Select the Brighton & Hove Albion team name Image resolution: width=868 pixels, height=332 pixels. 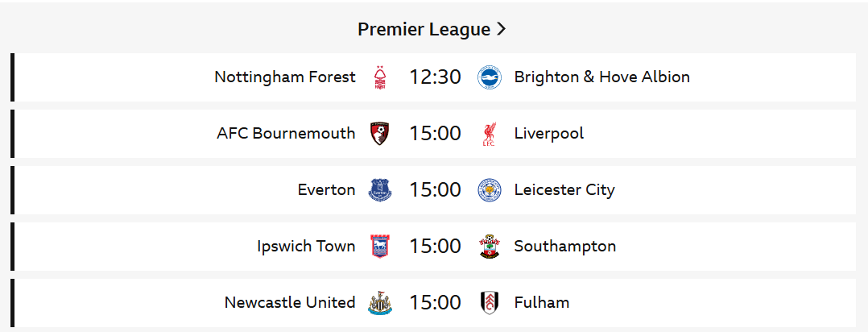point(601,77)
